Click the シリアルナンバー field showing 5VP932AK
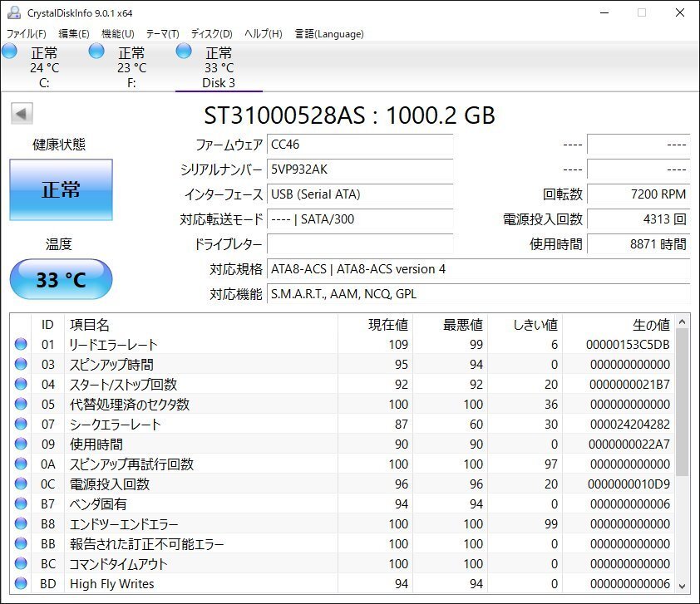 click(x=360, y=169)
